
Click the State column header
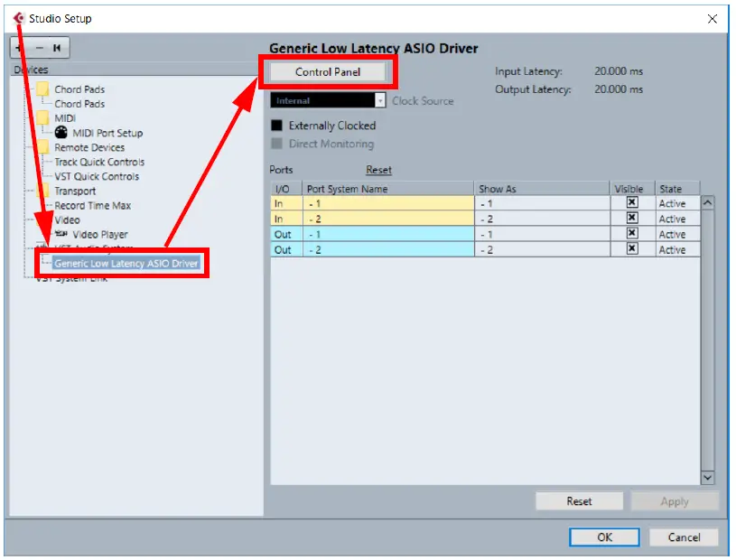click(x=677, y=189)
